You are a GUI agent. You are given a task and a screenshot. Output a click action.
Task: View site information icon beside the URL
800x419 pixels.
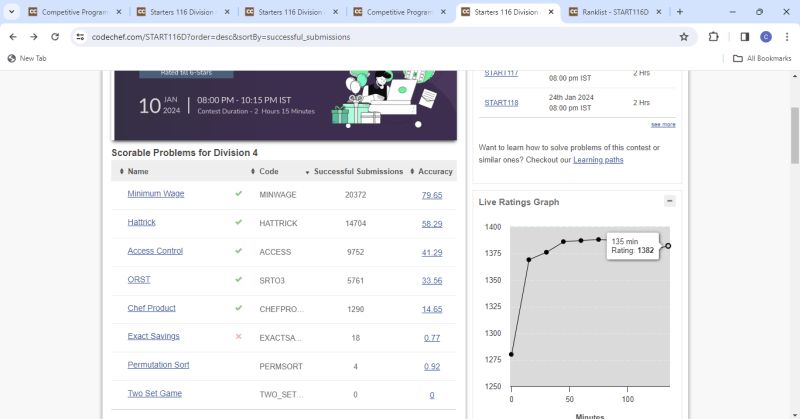click(x=80, y=37)
